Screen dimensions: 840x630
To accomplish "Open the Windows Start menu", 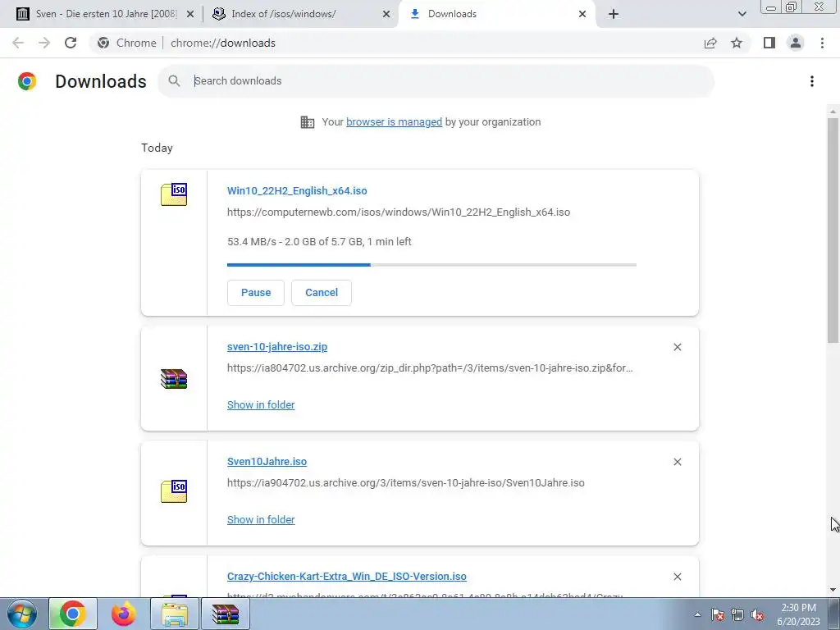I will pos(22,614).
